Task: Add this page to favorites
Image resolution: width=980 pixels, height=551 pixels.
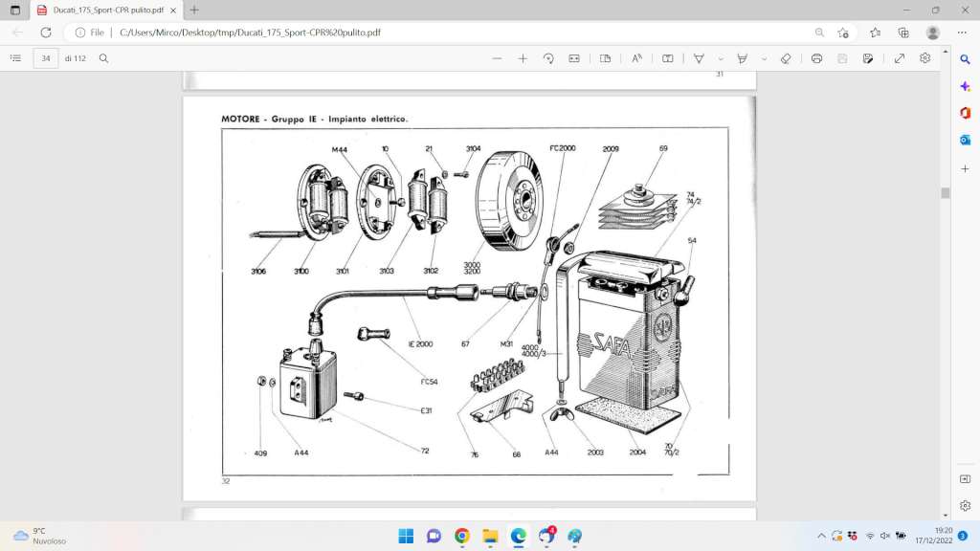Action: point(843,33)
